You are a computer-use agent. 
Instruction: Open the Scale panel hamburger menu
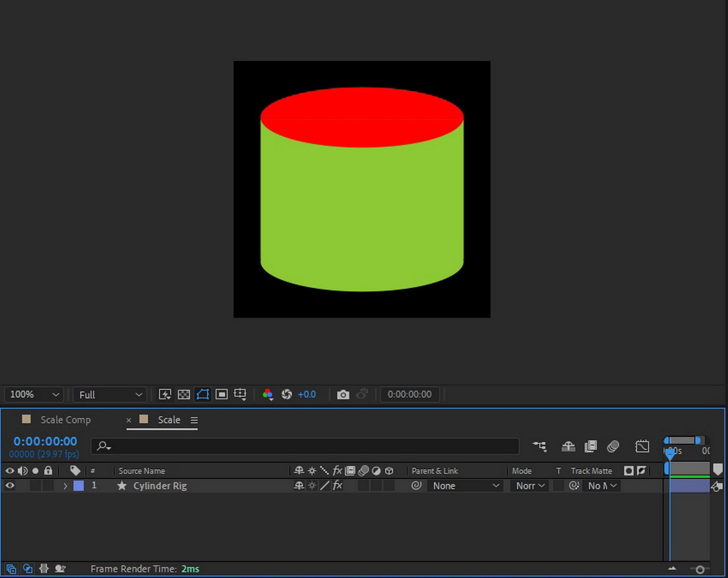tap(194, 420)
